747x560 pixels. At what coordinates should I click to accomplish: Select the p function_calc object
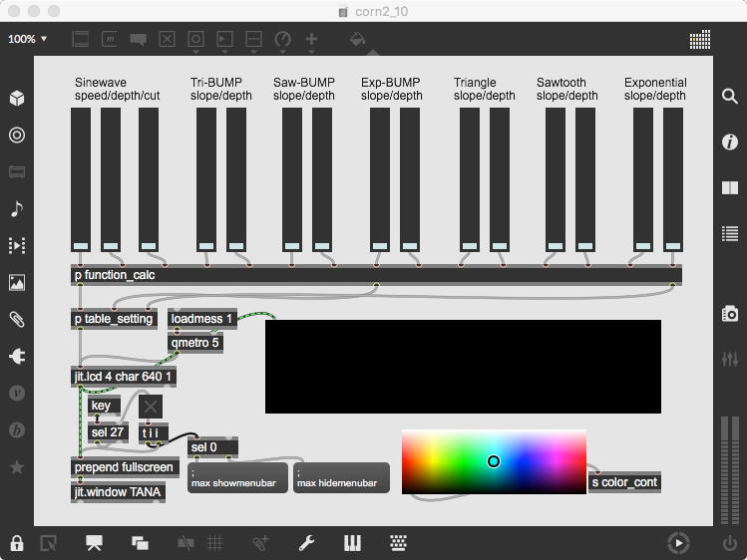point(376,275)
